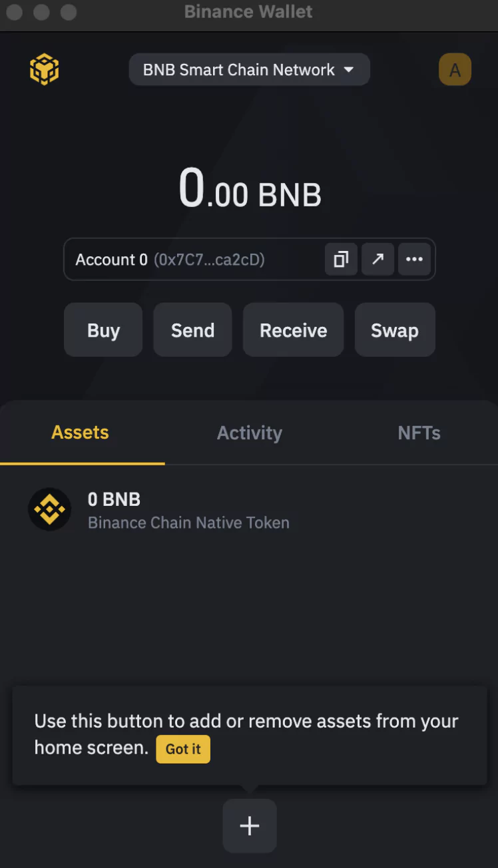Viewport: 498px width, 868px height.
Task: Expand the BNB Smart Chain Network dropdown
Action: point(249,69)
